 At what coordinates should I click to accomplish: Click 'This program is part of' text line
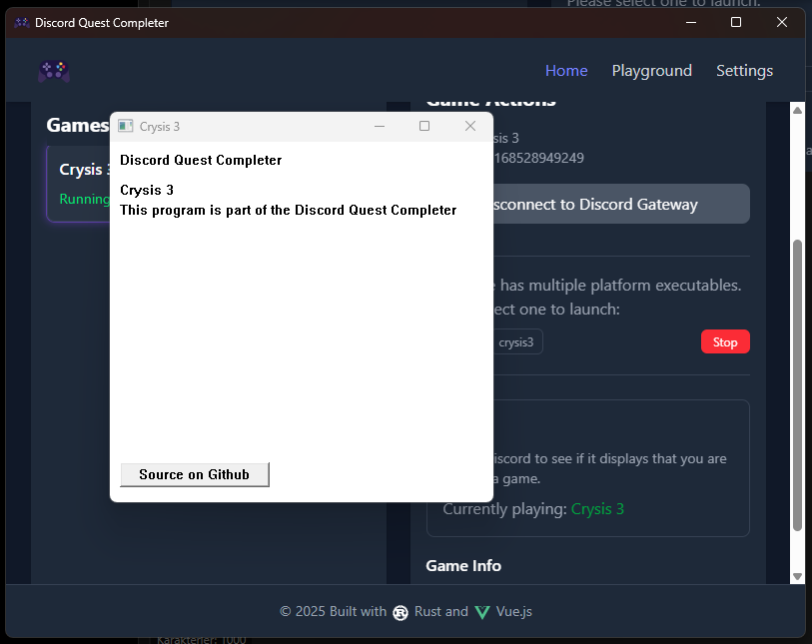tap(288, 211)
